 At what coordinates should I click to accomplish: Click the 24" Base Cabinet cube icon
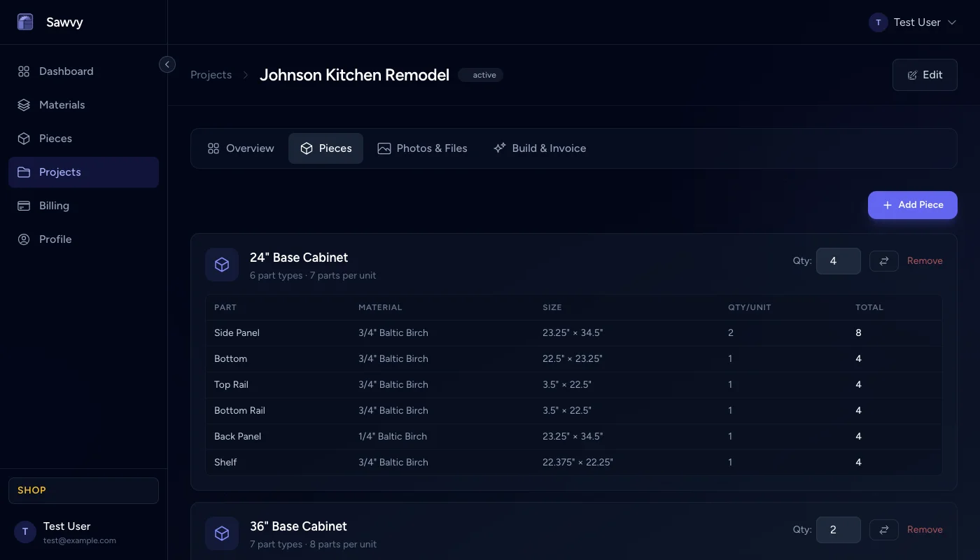(222, 265)
